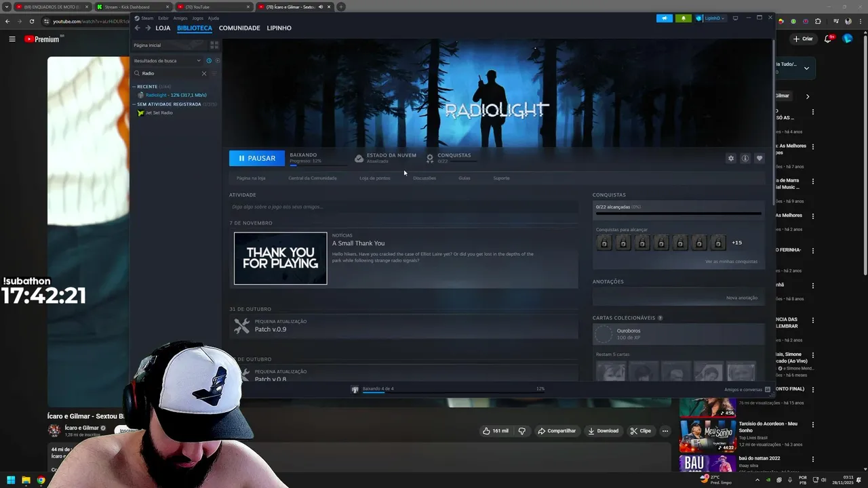This screenshot has height=488, width=868.
Task: Open the Exibir menu
Action: [x=163, y=18]
